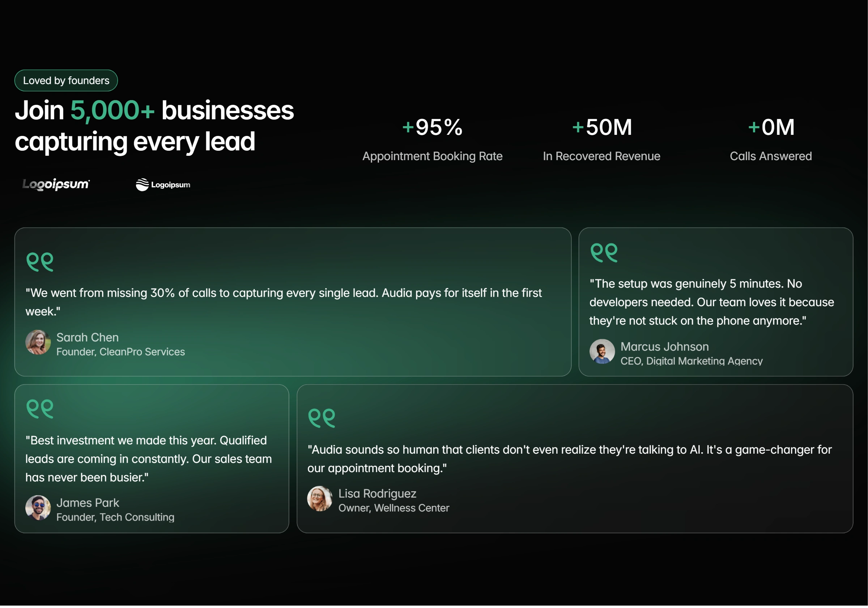Viewport: 868px width, 608px height.
Task: Click the quote icon in Marcus Johnson's card
Action: (604, 252)
